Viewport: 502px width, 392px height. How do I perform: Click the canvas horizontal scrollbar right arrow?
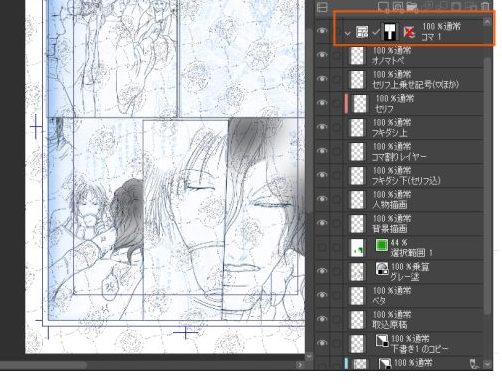[x=300, y=365]
